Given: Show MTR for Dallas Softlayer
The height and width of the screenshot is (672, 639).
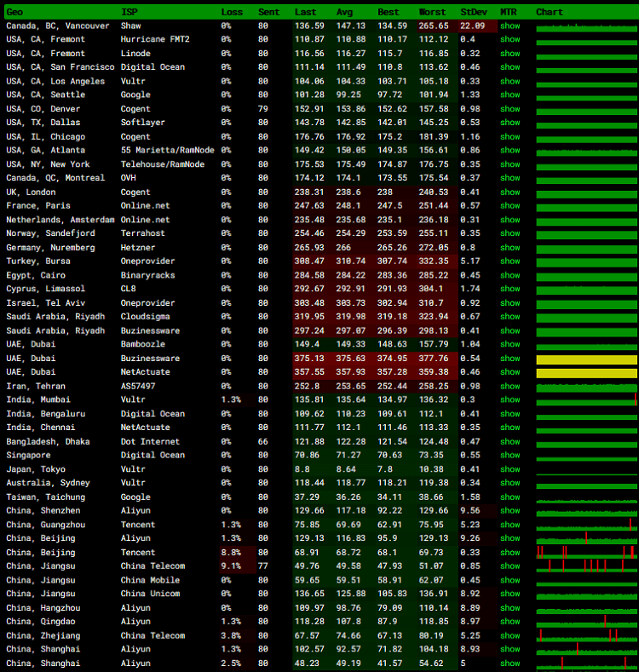Looking at the screenshot, I should pos(509,122).
